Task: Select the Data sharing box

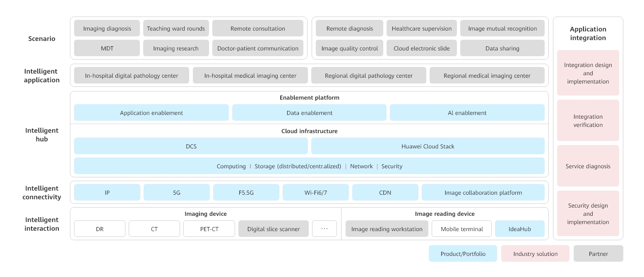Action: point(502,48)
